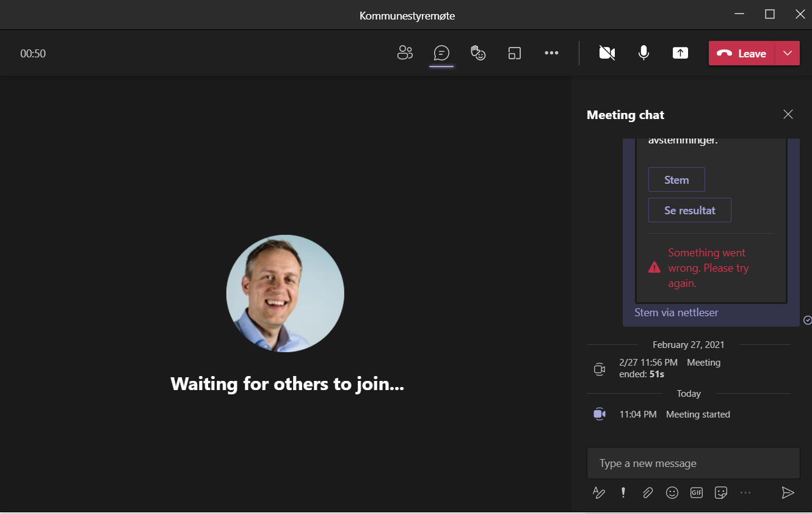Open more message options menu
This screenshot has width=812, height=514.
pyautogui.click(x=745, y=493)
